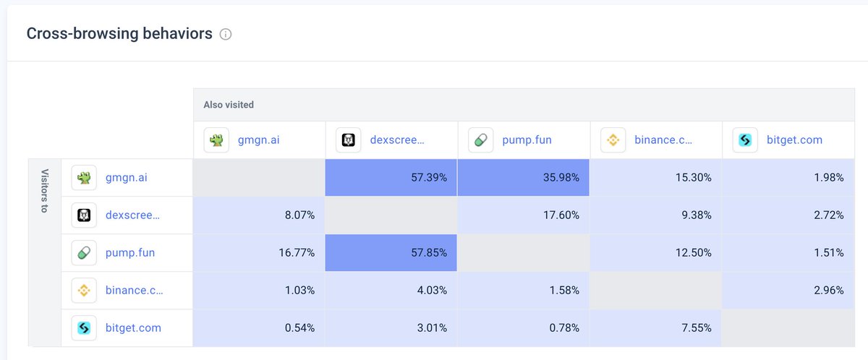
Task: Select the 15.30% cell
Action: pyautogui.click(x=656, y=178)
